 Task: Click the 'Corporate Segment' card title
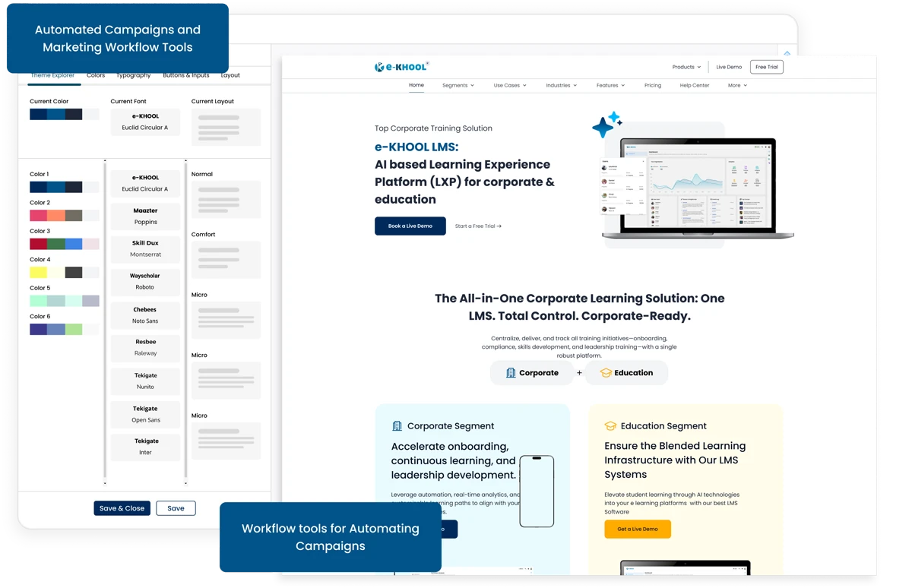(x=451, y=426)
